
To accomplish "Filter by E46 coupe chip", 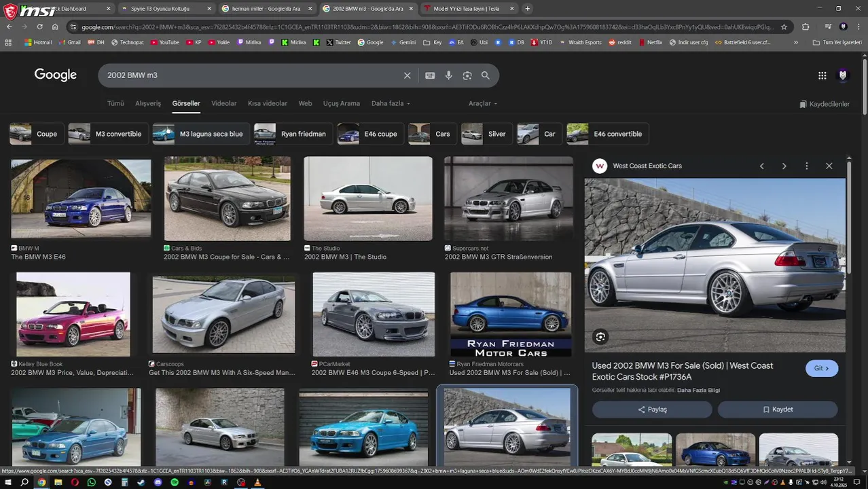I will pyautogui.click(x=370, y=134).
